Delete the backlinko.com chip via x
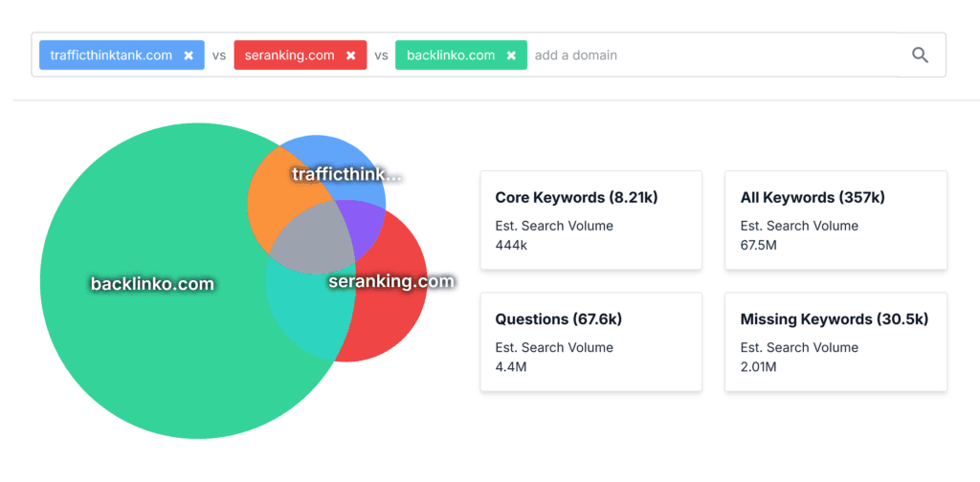Image resolution: width=980 pixels, height=482 pixels. [x=511, y=55]
